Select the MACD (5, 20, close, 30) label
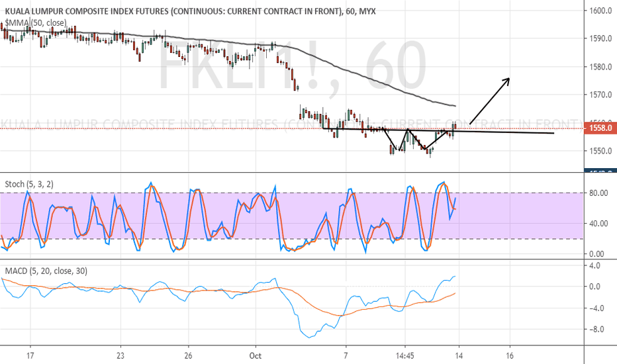 46,271
